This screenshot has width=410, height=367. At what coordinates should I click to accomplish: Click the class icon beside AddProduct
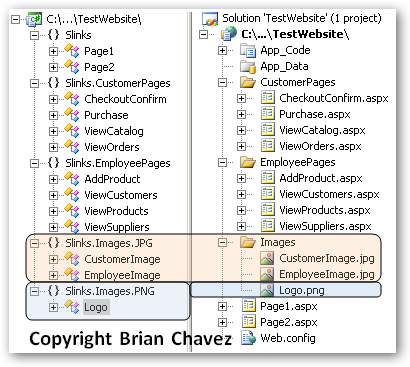[x=72, y=179]
